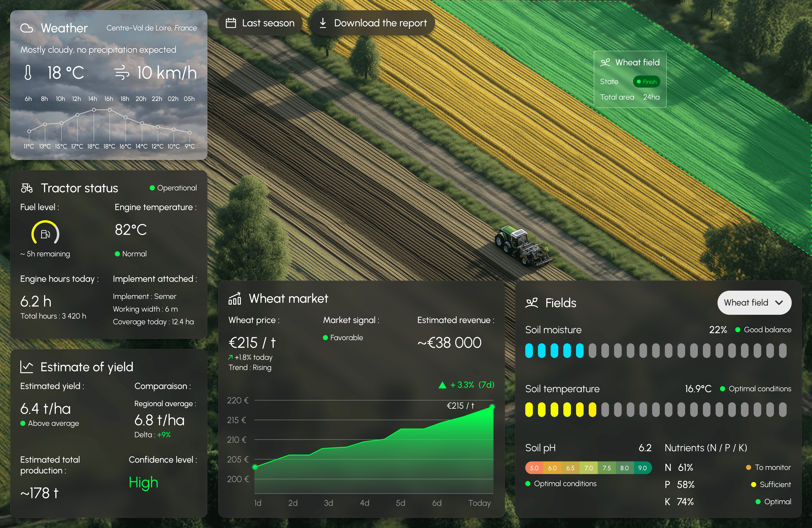
Task: Click the calendar icon on Last season
Action: pos(231,23)
